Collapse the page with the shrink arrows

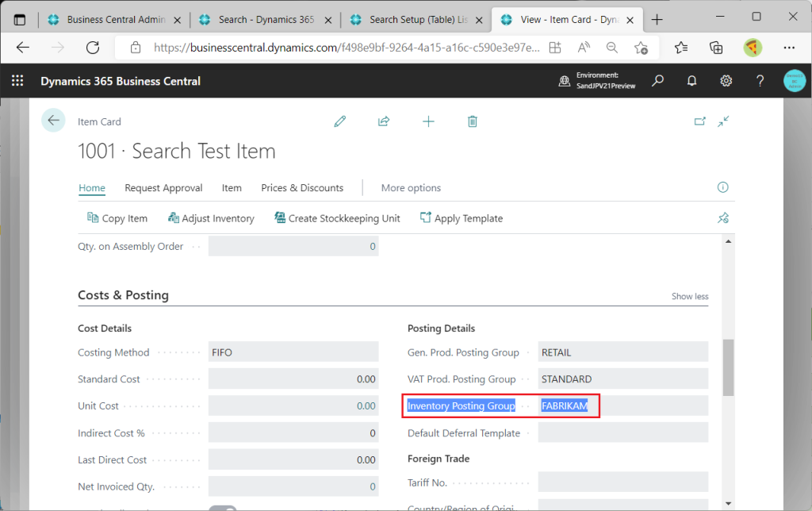coord(723,121)
